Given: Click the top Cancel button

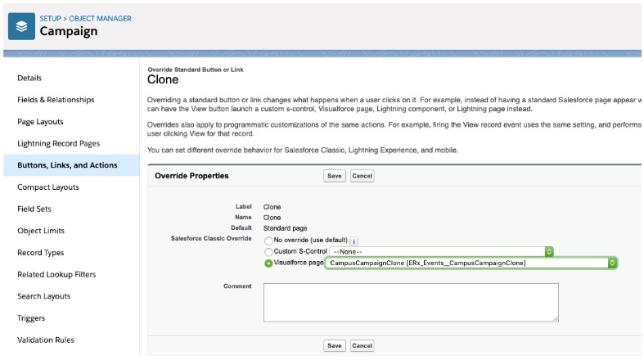Looking at the screenshot, I should point(362,176).
